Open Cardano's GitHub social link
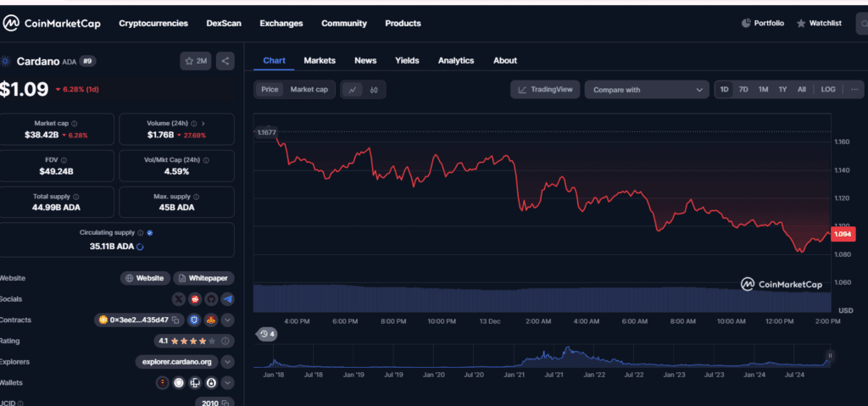868x406 pixels. point(211,299)
